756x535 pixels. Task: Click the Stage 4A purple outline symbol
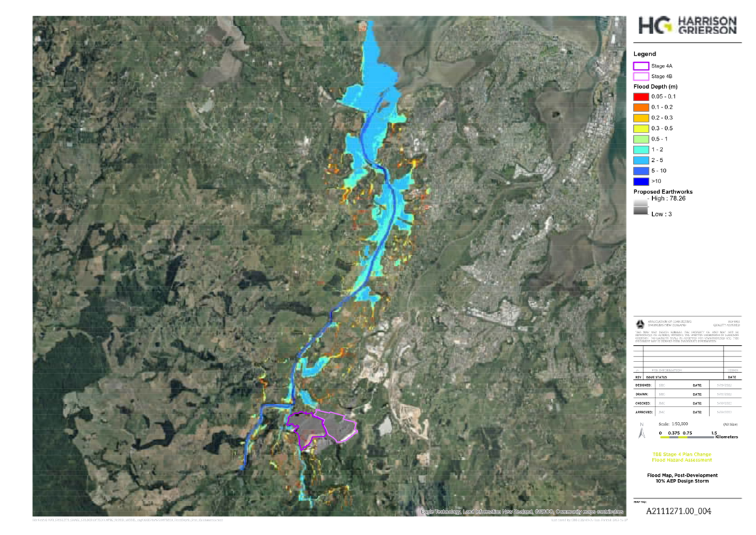click(641, 66)
